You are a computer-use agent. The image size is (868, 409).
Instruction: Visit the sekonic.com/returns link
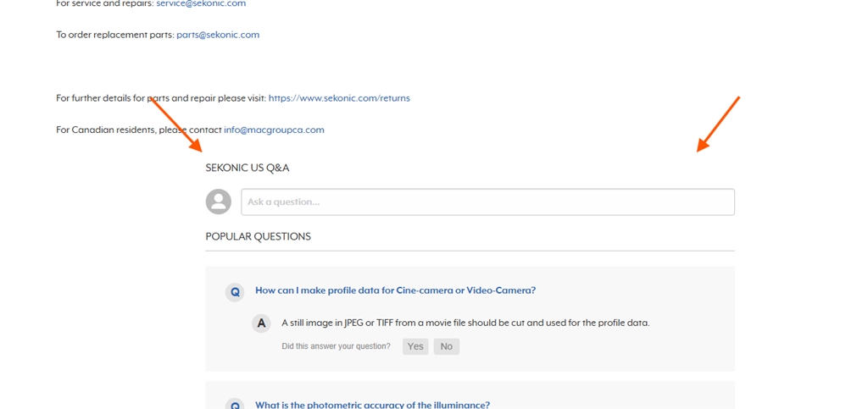pos(339,98)
